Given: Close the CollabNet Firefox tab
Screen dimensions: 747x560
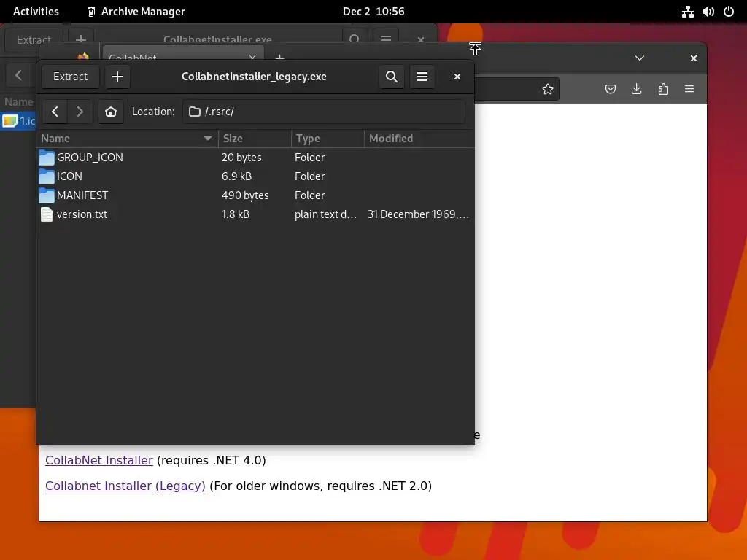Looking at the screenshot, I should (252, 57).
